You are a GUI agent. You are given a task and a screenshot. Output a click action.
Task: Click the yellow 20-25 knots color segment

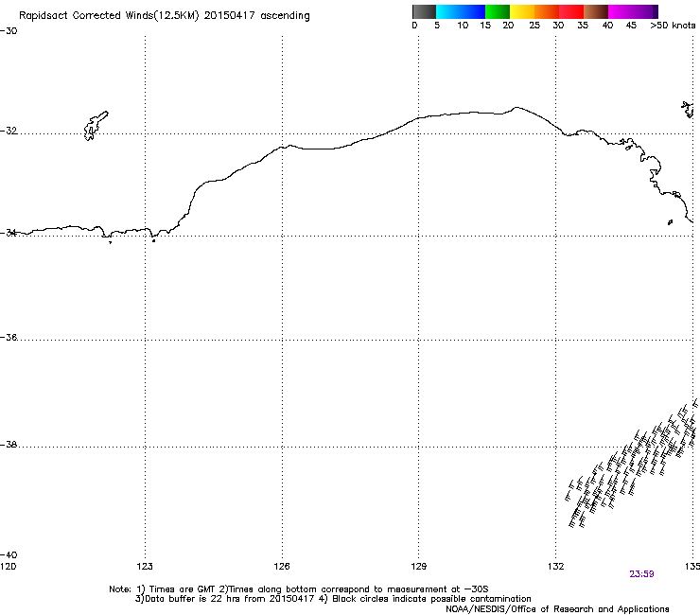click(x=522, y=11)
